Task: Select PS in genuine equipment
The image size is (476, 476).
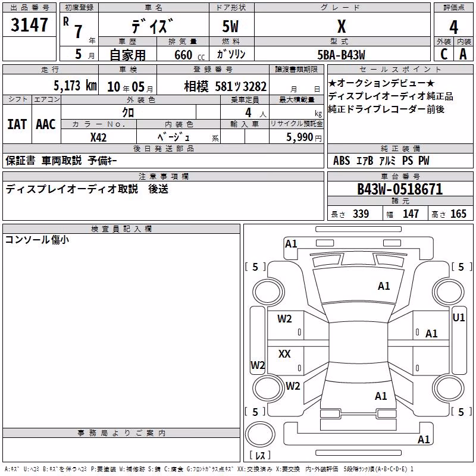Action: click(x=408, y=161)
